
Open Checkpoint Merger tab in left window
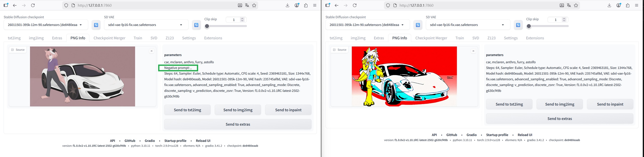(x=109, y=38)
